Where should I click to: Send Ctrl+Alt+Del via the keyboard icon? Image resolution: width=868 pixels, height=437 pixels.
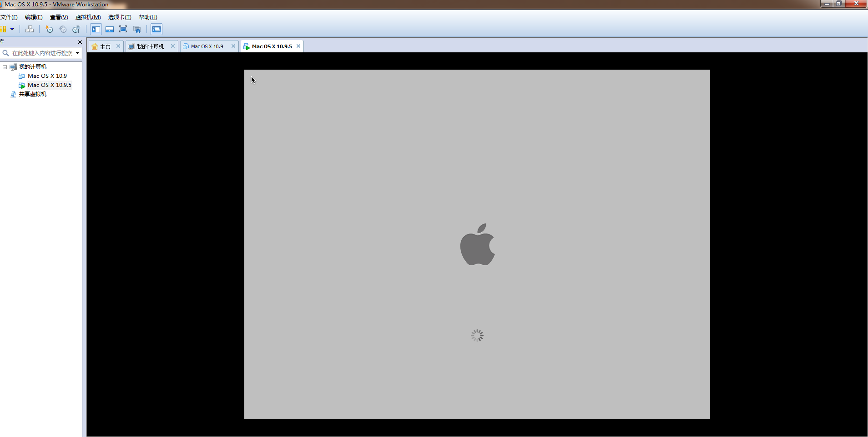(30, 29)
